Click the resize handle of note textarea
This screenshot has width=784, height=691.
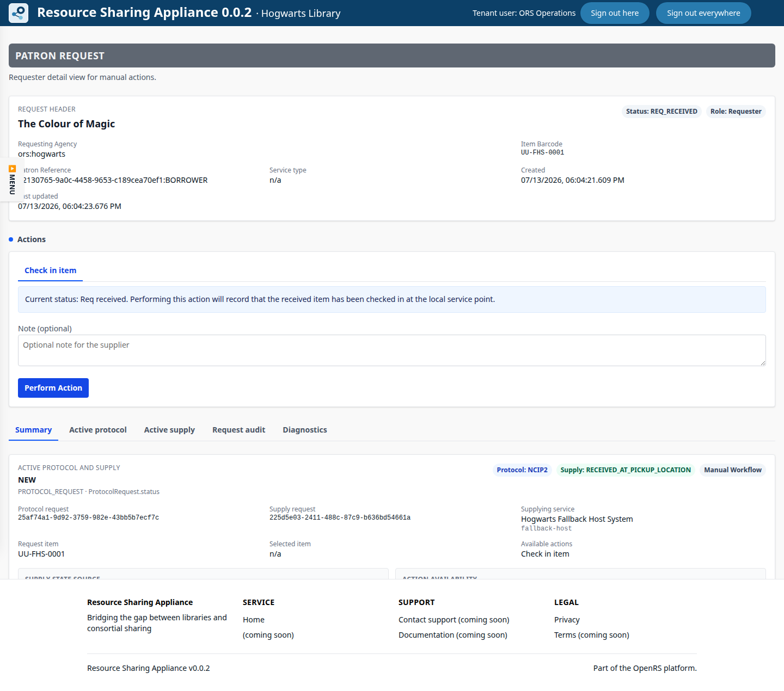(x=763, y=363)
